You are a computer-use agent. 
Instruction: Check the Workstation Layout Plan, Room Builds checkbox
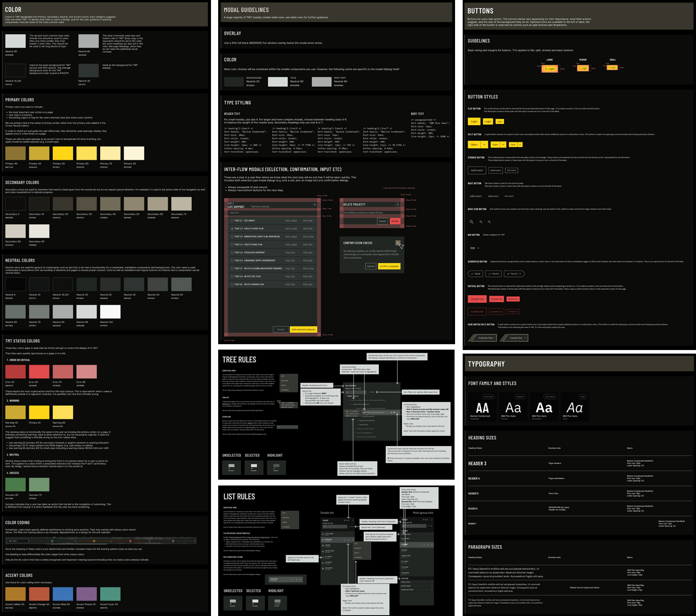click(x=232, y=236)
